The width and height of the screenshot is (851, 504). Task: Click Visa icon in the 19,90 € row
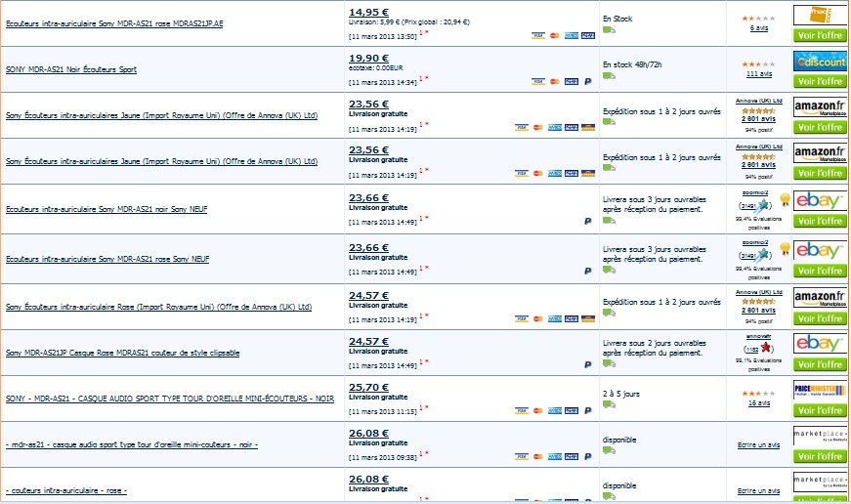[537, 82]
